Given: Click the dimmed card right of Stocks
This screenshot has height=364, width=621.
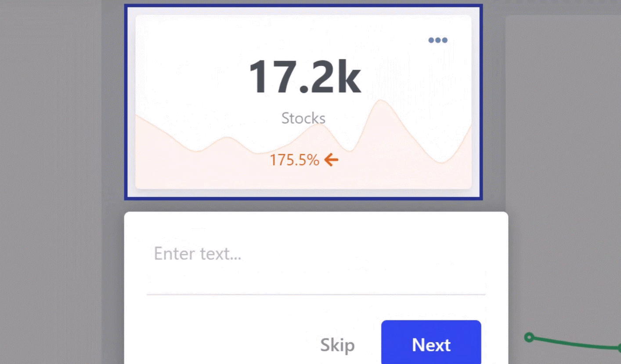Looking at the screenshot, I should point(563,132).
